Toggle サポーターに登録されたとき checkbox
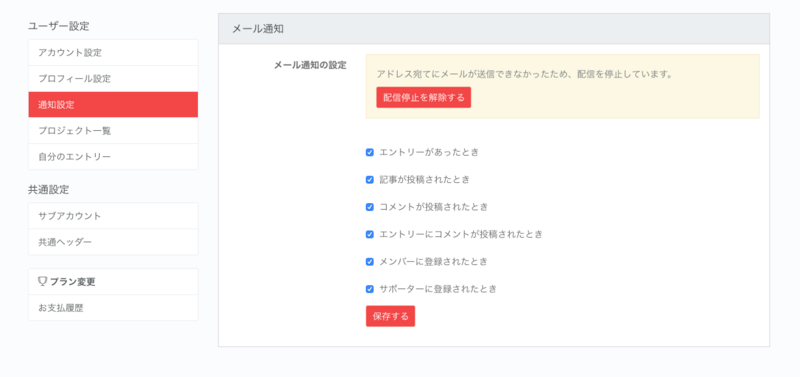The image size is (800, 377). tap(370, 289)
